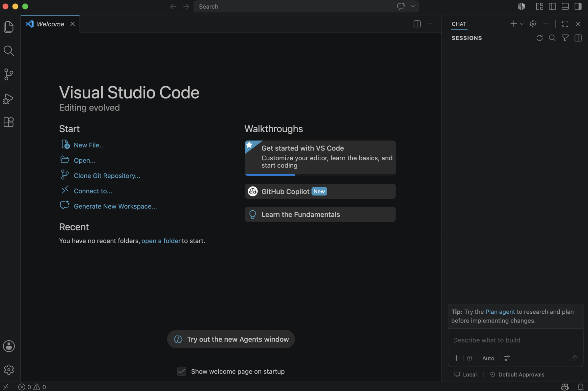This screenshot has width=588, height=391.
Task: Open the GitHub Copilot walkthrough
Action: (320, 191)
